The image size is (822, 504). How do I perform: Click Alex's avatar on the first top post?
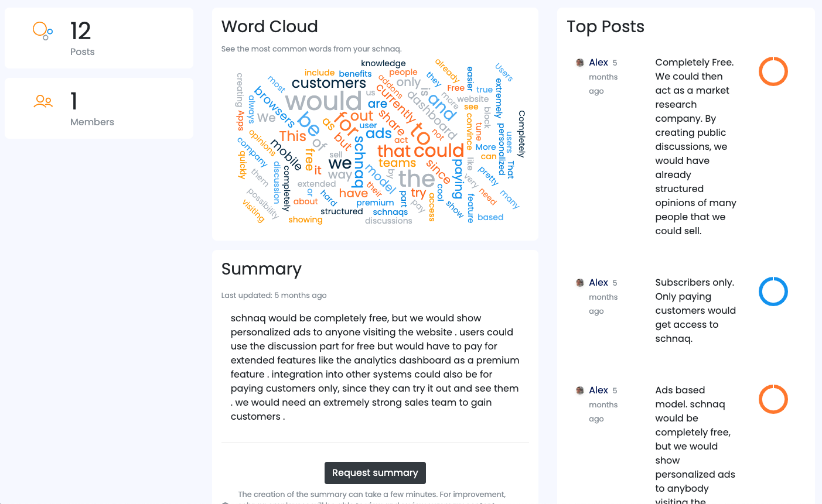pos(579,62)
